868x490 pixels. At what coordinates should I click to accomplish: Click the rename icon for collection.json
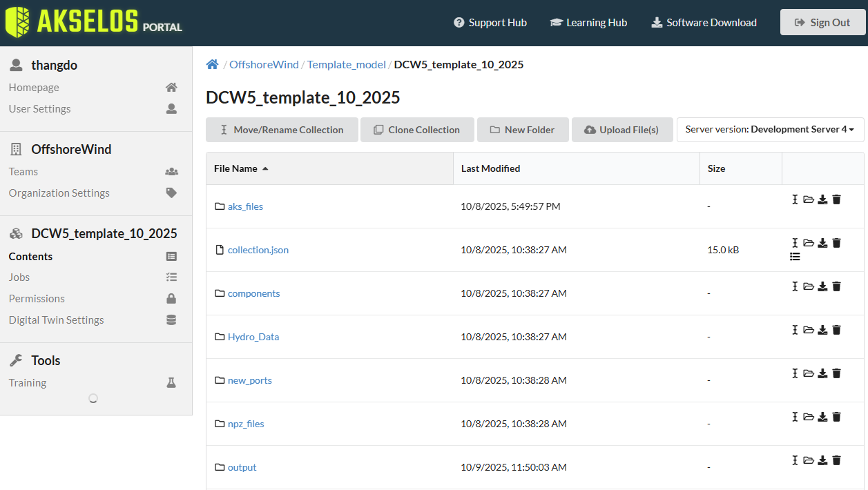[795, 243]
